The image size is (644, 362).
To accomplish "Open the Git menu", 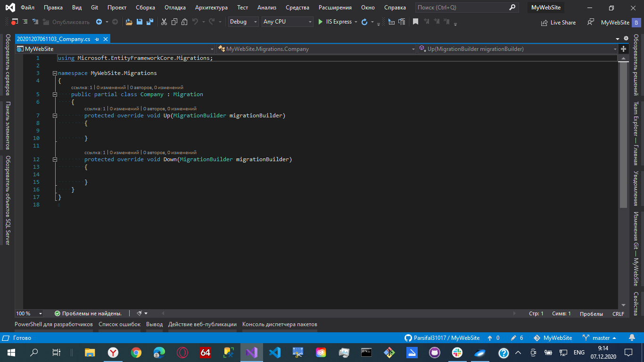I will [94, 8].
